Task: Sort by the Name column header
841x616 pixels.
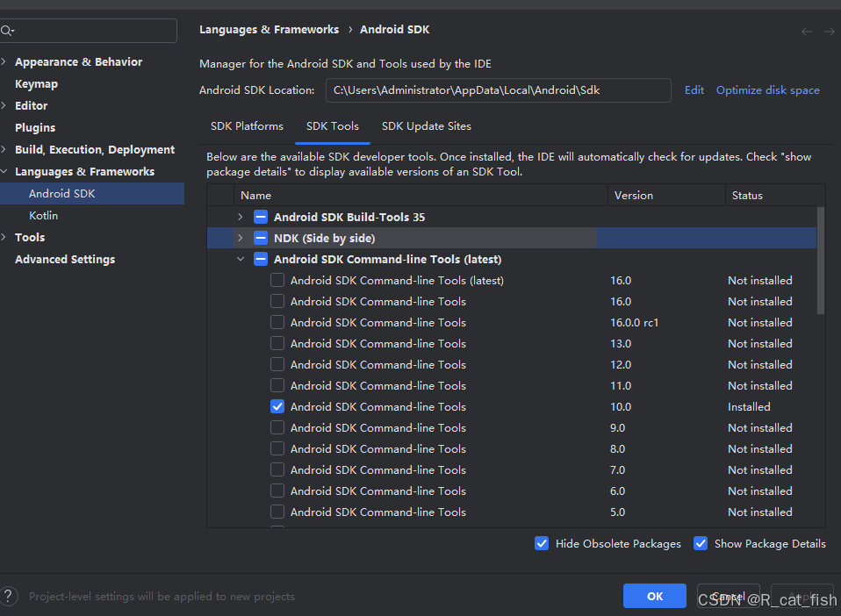Action: (x=420, y=195)
